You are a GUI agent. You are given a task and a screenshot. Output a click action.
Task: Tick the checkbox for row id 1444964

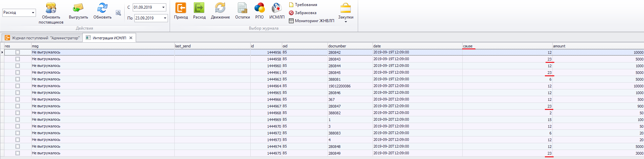[x=17, y=86]
